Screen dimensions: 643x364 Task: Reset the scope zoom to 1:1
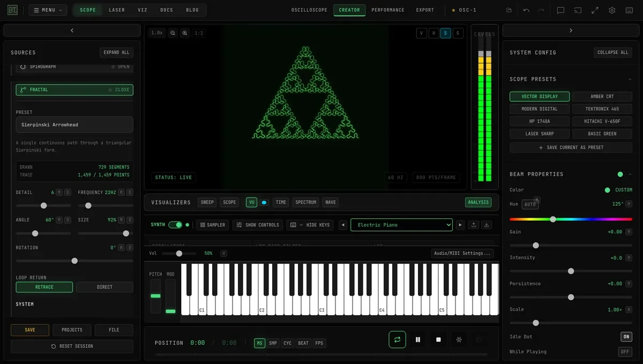click(199, 33)
